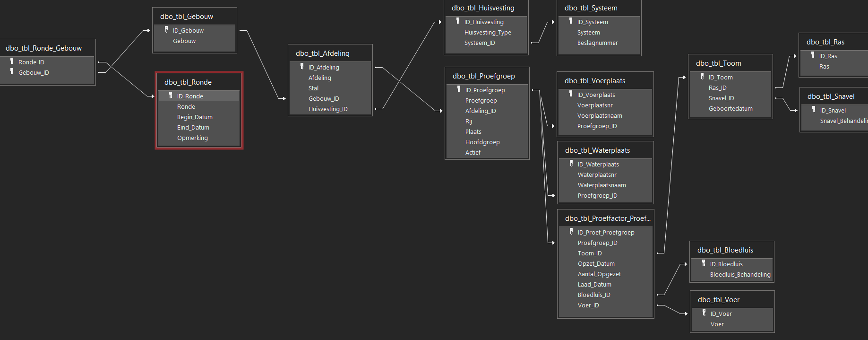Screen dimensions: 868x340
Task: Click the key icon beside ID_Systeem
Action: (571, 21)
